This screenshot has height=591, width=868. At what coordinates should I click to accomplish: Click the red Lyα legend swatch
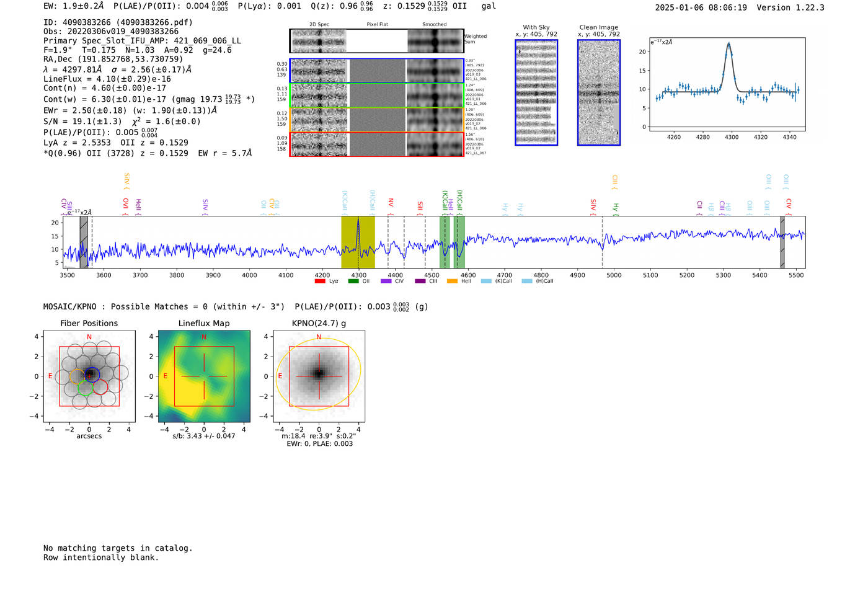tap(320, 282)
